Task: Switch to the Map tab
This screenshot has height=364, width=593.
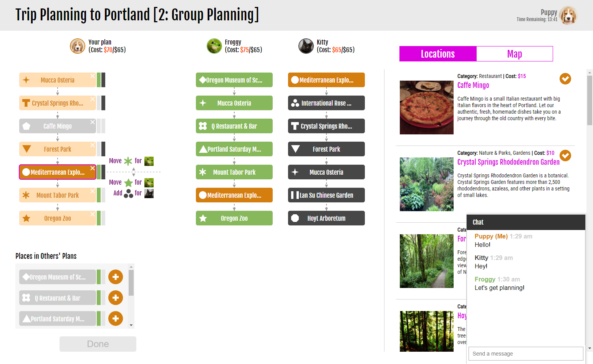Action: pyautogui.click(x=515, y=54)
